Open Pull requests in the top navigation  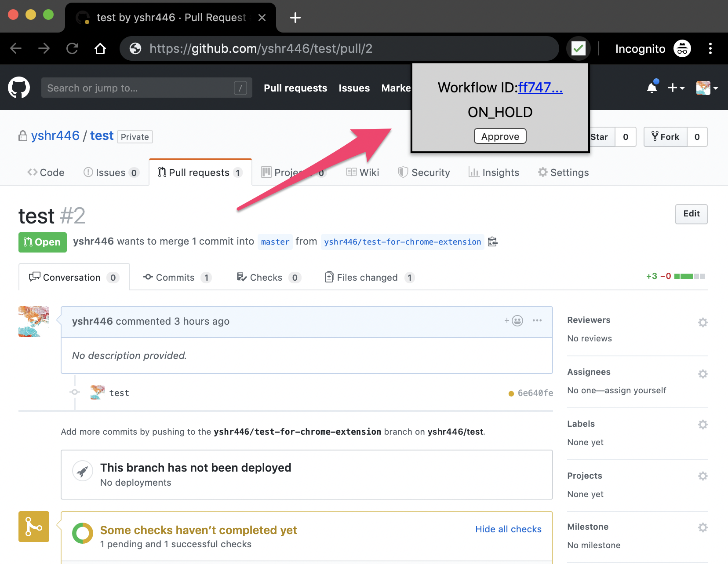[295, 88]
